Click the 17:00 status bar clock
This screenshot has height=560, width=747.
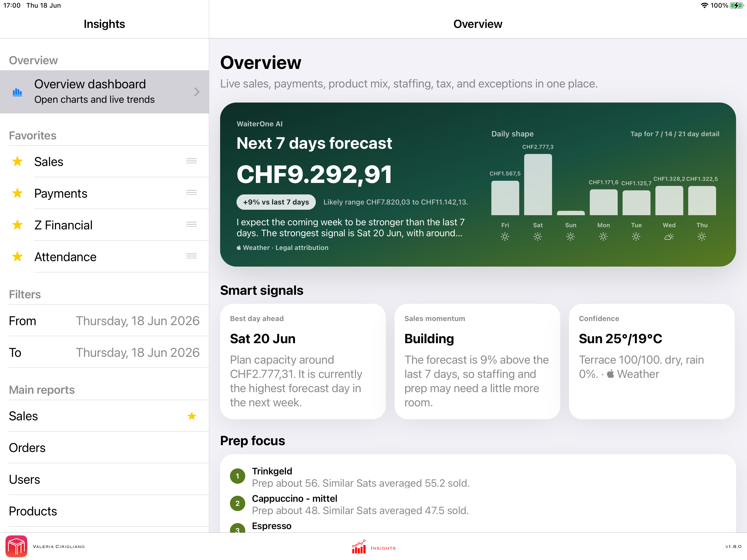(12, 5)
